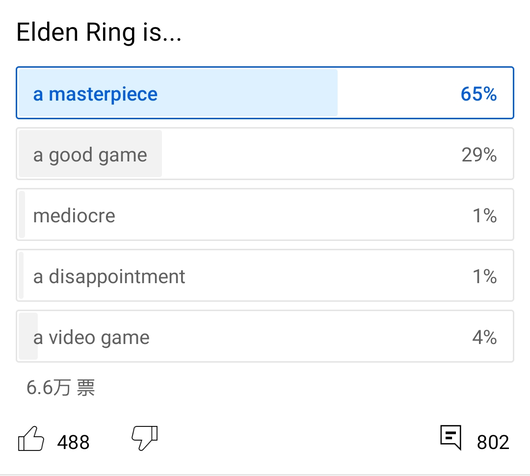
Task: Click the 1% label beside mediocre
Action: coord(485,216)
